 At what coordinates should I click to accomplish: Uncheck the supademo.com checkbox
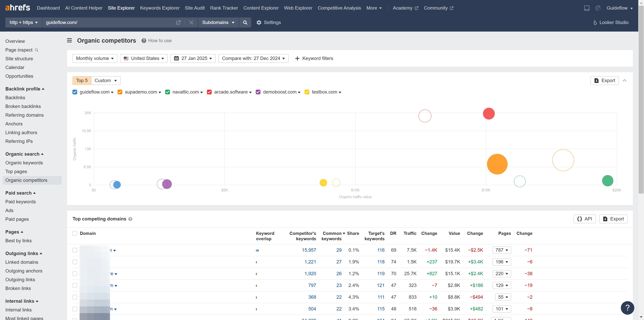(x=120, y=92)
